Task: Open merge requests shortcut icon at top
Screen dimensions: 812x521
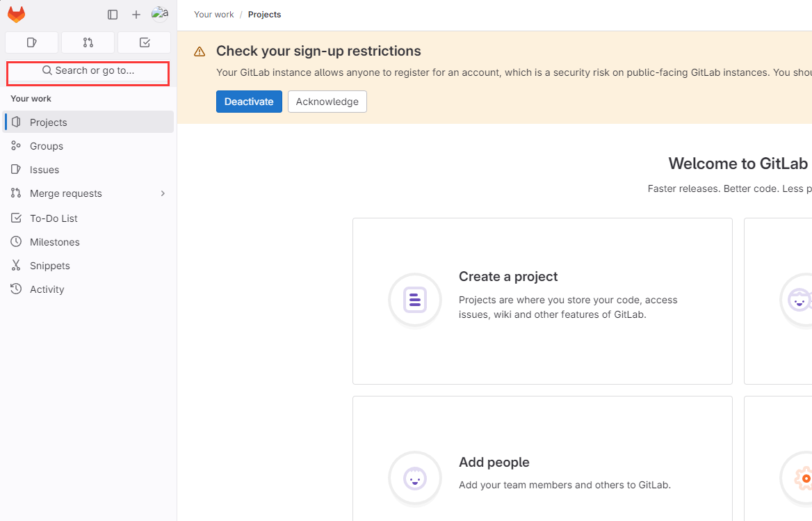Action: 88,42
